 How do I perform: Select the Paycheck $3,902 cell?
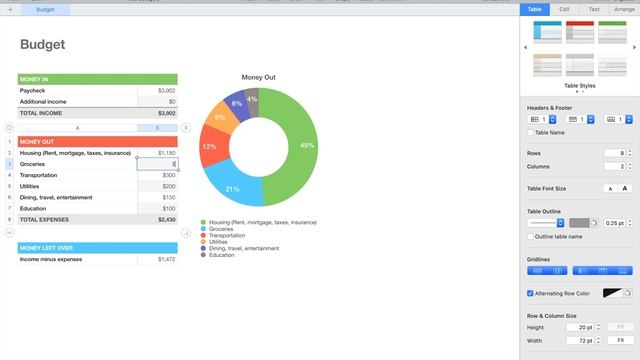tap(158, 91)
